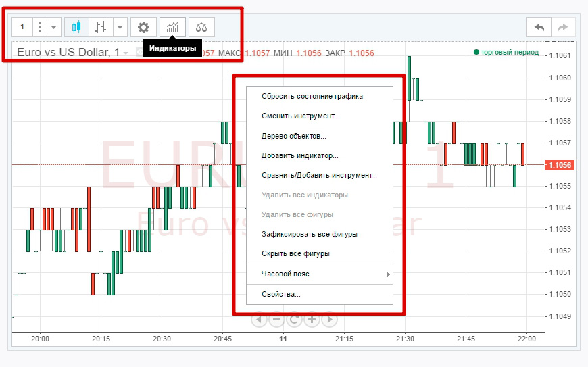This screenshot has width=588, height=367.
Task: Open the timeframe interval dropdown arrow
Action: pos(54,27)
